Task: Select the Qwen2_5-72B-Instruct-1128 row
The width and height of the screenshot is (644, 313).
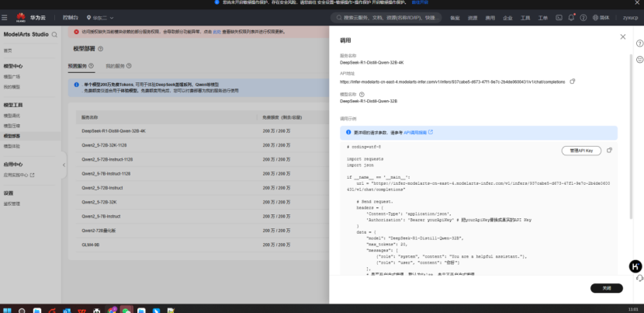Action: coord(203,159)
